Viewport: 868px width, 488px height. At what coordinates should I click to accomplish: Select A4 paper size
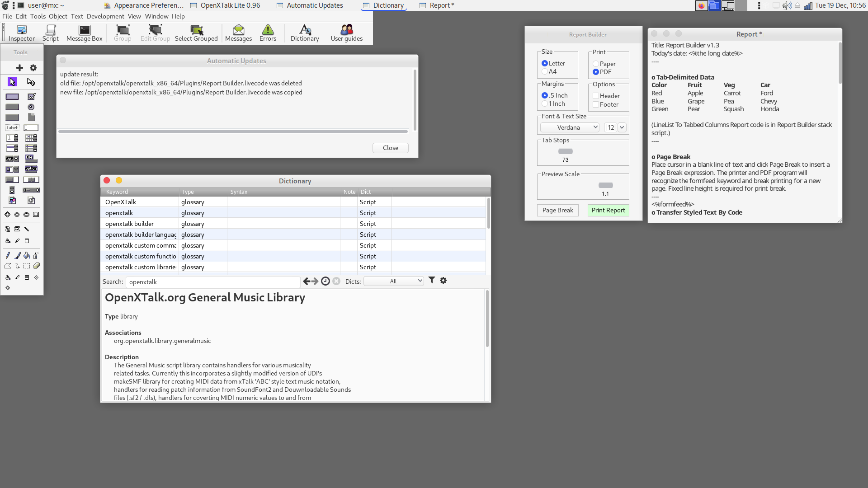click(x=549, y=71)
